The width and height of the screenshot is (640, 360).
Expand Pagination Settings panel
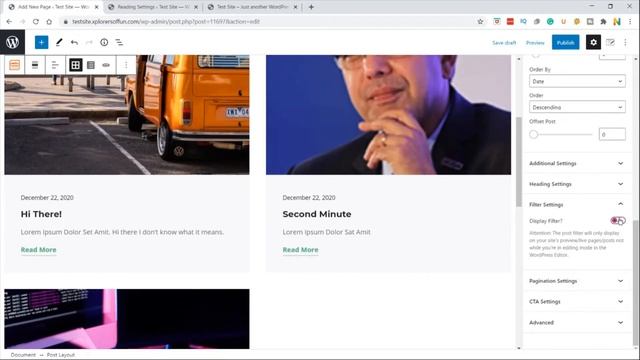(576, 281)
